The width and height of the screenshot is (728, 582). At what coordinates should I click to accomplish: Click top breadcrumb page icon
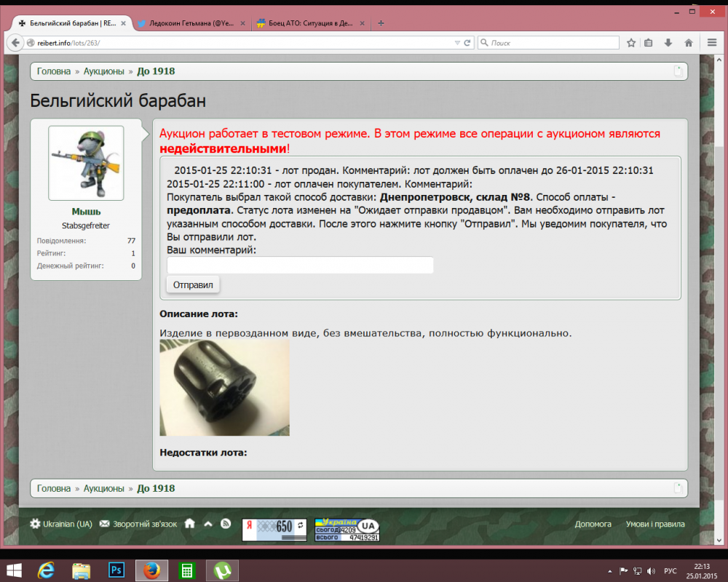[x=678, y=71]
